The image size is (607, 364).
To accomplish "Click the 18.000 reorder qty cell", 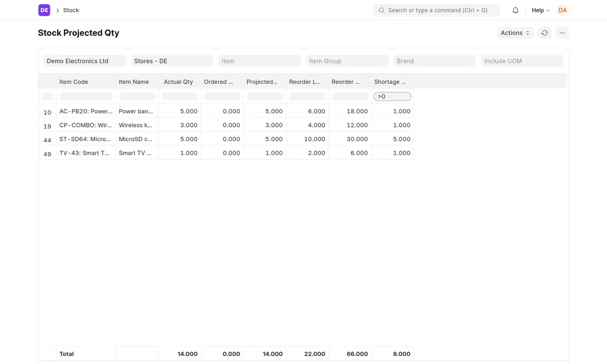I will 350,111.
